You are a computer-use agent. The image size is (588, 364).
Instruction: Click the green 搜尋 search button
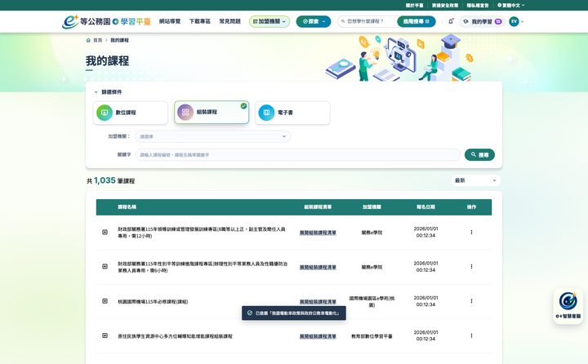point(479,154)
